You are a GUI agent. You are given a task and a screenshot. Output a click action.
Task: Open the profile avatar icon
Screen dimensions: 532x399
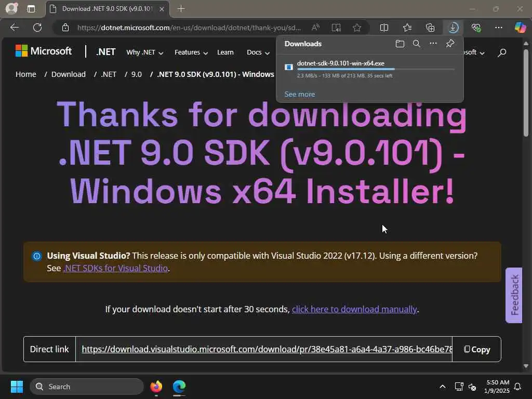point(11,8)
